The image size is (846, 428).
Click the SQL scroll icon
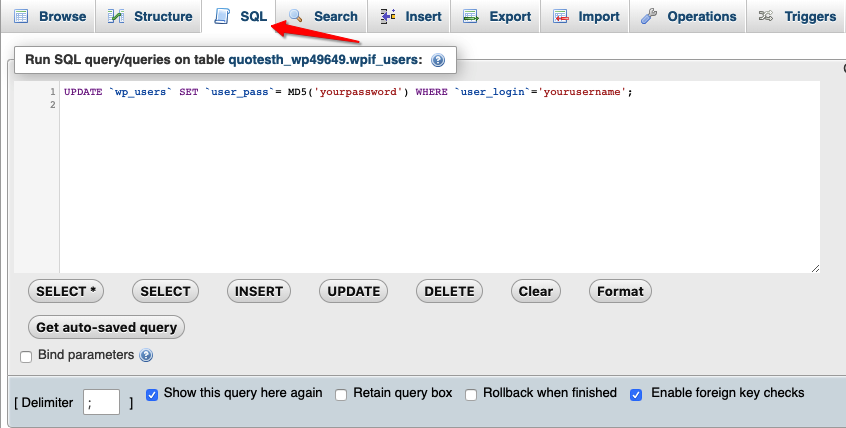click(222, 16)
